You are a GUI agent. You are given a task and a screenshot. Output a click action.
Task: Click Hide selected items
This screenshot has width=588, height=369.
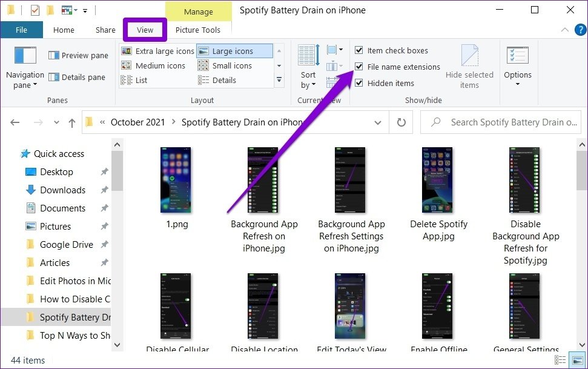pos(469,68)
